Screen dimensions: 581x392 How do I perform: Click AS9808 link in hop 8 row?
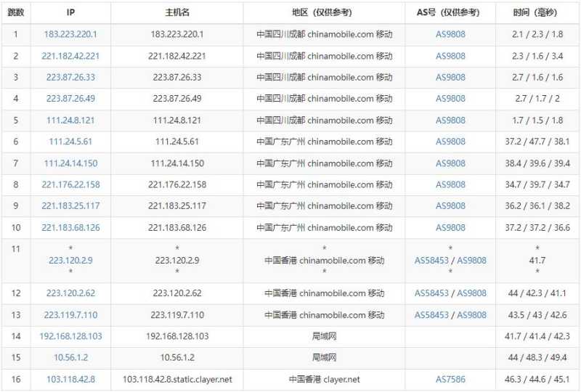(x=450, y=184)
